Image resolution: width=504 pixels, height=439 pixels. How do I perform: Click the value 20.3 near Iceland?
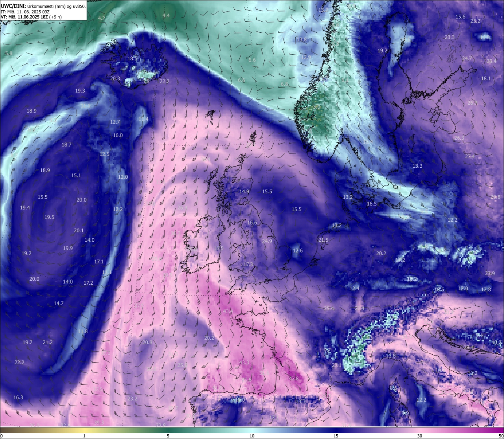115,79
